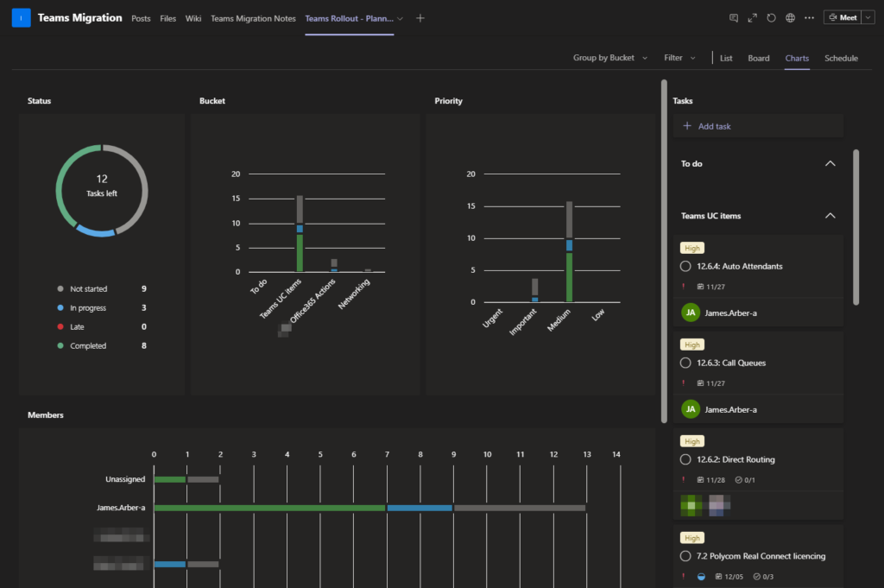Click James.Arber-a blue in-progress bar segment
The height and width of the screenshot is (588, 884).
(x=420, y=508)
